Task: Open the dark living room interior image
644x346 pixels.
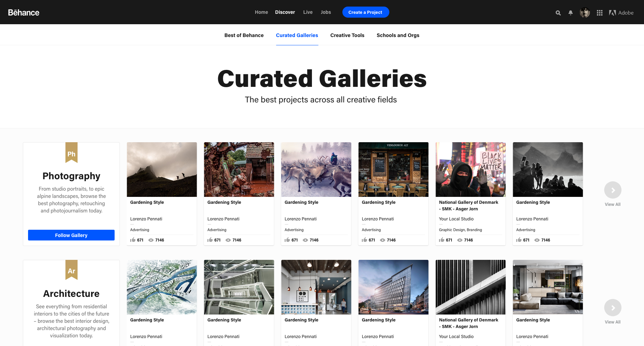Action: [548, 287]
